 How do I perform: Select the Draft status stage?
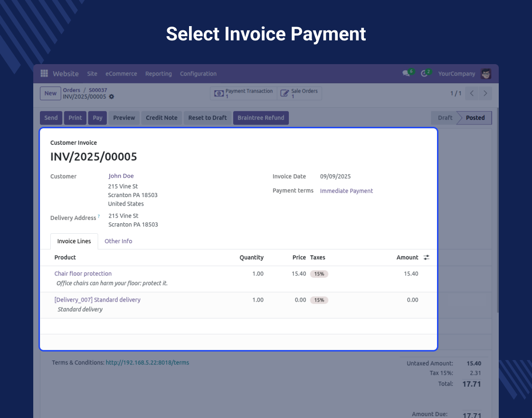[x=445, y=118]
